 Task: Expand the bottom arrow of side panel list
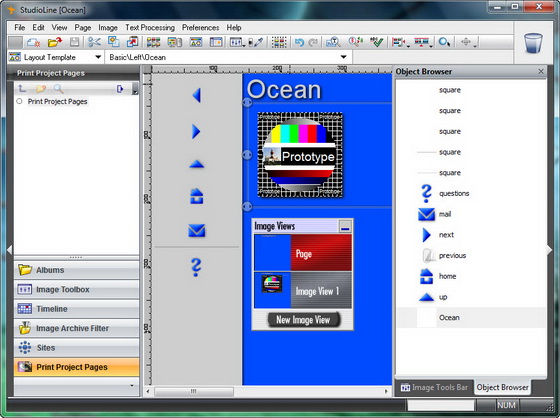pos(132,385)
